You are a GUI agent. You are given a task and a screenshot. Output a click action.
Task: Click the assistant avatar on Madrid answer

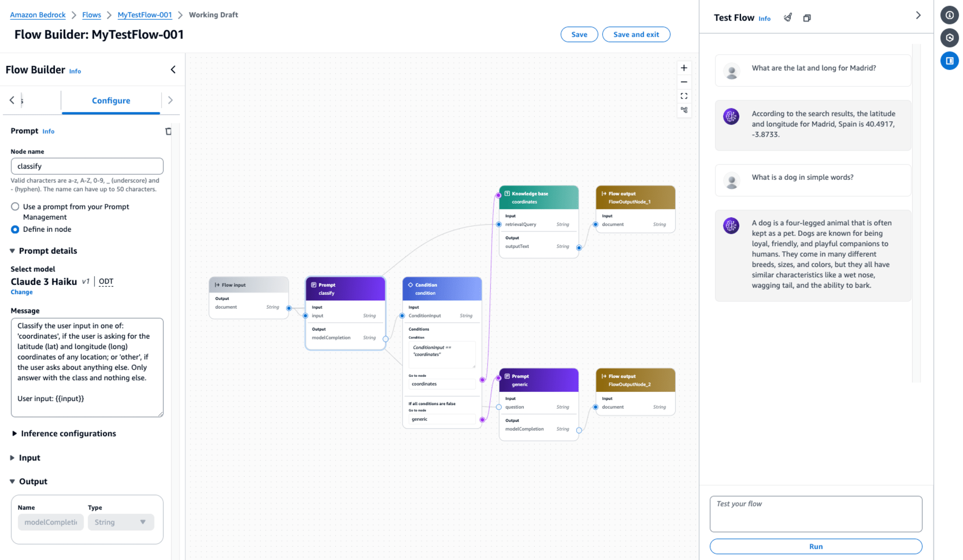[x=731, y=116]
